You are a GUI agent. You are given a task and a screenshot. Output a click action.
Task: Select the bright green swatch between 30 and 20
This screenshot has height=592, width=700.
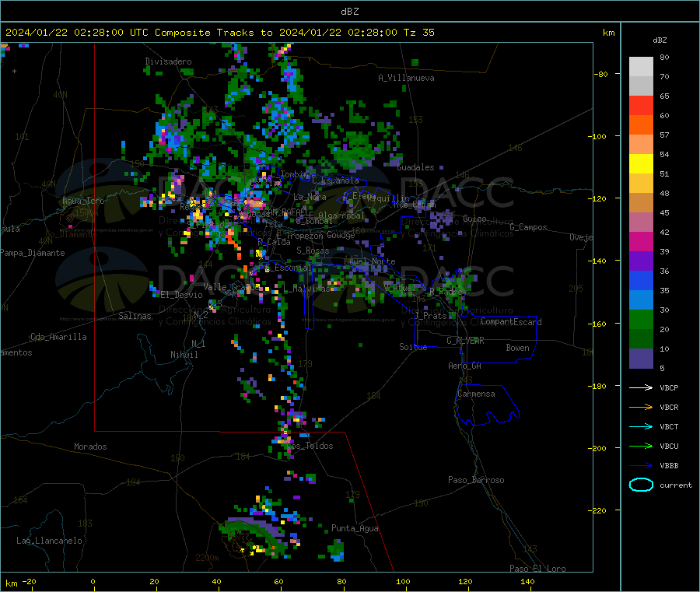641,319
